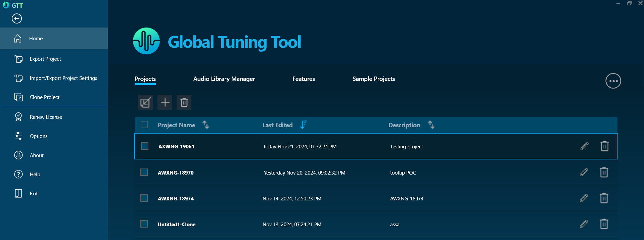The width and height of the screenshot is (644, 240).
Task: Delete the AWXNG-18974 project row
Action: pos(604,198)
